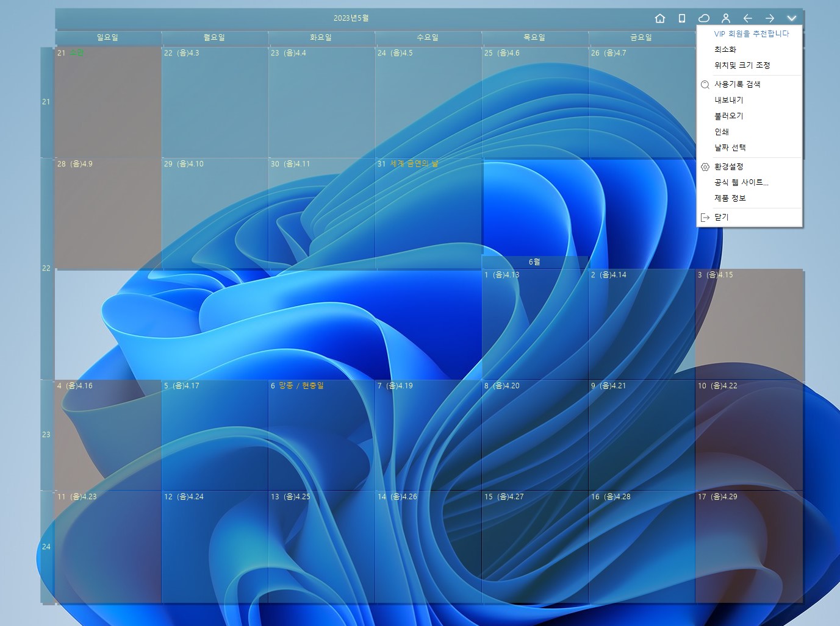Viewport: 840px width, 626px height.
Task: Select the date cell '10 (음)4.22'
Action: [x=750, y=435]
